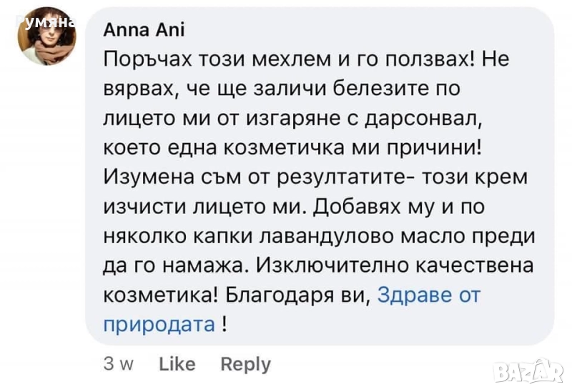Screen dimensions: 572x392
Task: Reply to Anna Ani's comment
Action: click(x=245, y=364)
